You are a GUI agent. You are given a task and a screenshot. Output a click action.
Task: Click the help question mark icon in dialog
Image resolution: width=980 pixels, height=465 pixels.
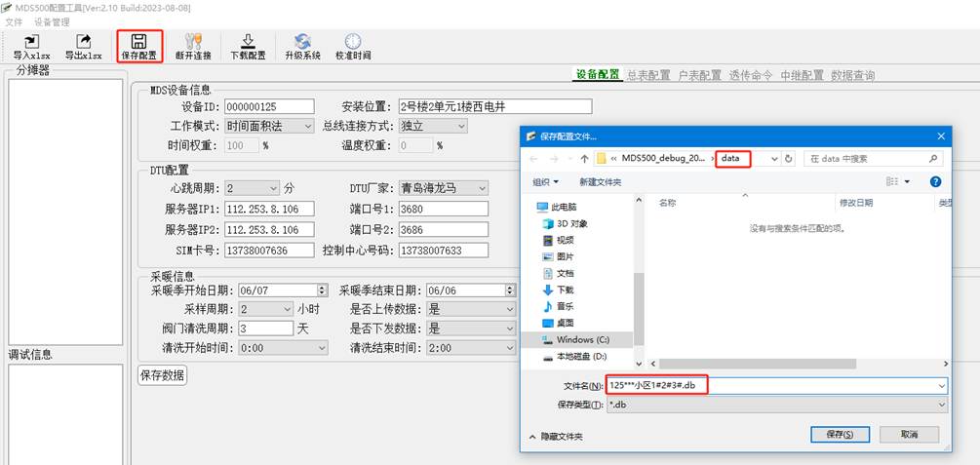935,181
